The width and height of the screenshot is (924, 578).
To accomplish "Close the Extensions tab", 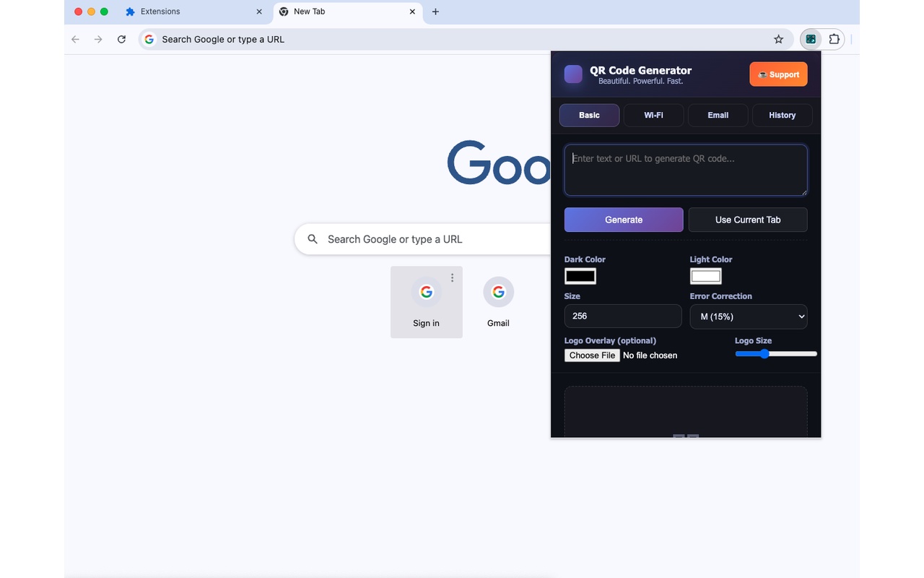I will (x=259, y=12).
